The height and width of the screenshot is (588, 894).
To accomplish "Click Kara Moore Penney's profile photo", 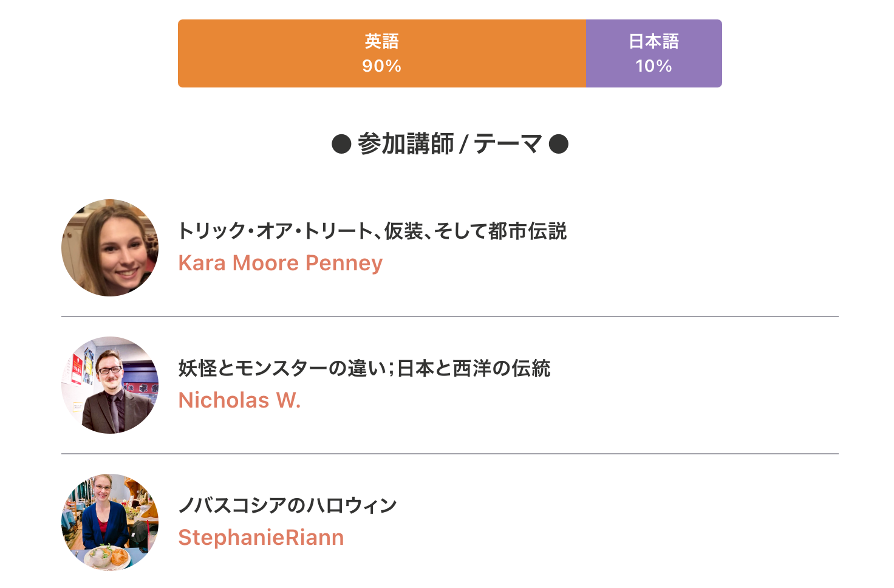I will tap(110, 248).
